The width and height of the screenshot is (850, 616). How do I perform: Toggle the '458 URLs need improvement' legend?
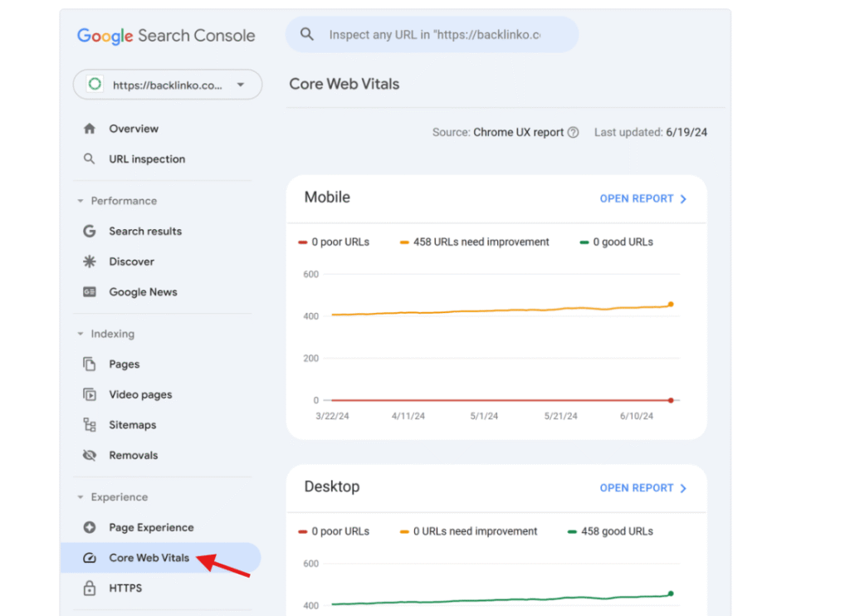pyautogui.click(x=474, y=242)
